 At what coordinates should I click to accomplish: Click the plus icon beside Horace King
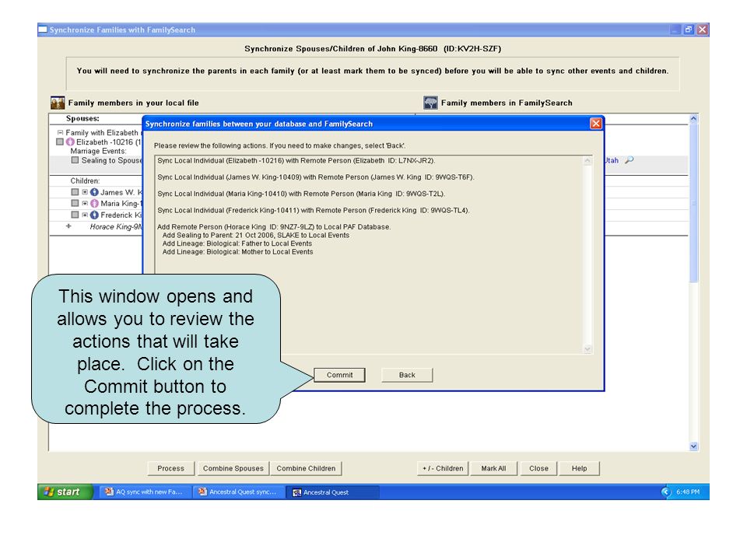coord(68,226)
